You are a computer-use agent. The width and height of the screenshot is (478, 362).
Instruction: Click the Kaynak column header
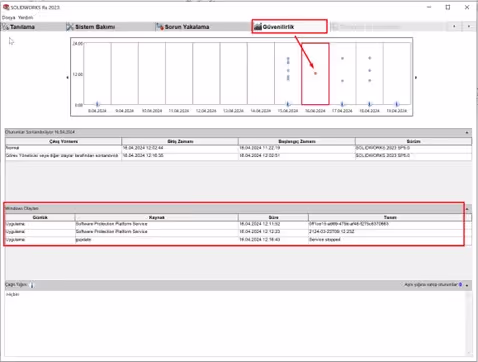(157, 217)
